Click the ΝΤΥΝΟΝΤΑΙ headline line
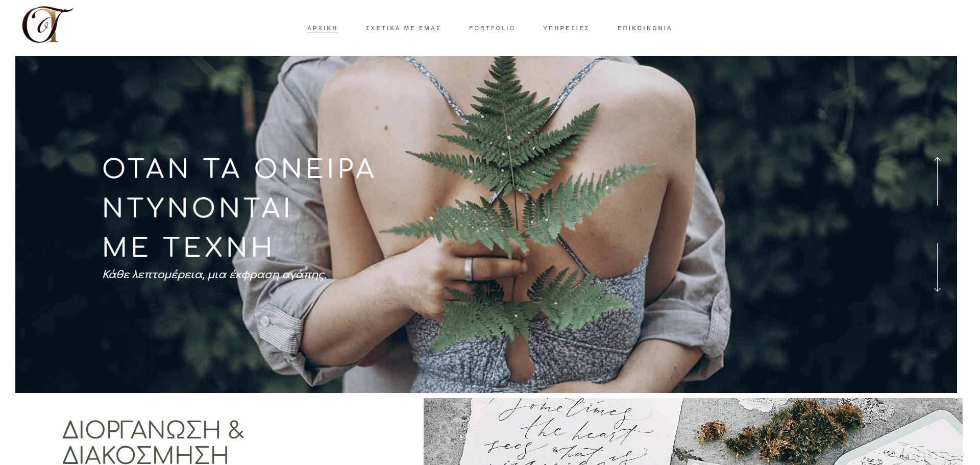The width and height of the screenshot is (980, 465). click(197, 208)
